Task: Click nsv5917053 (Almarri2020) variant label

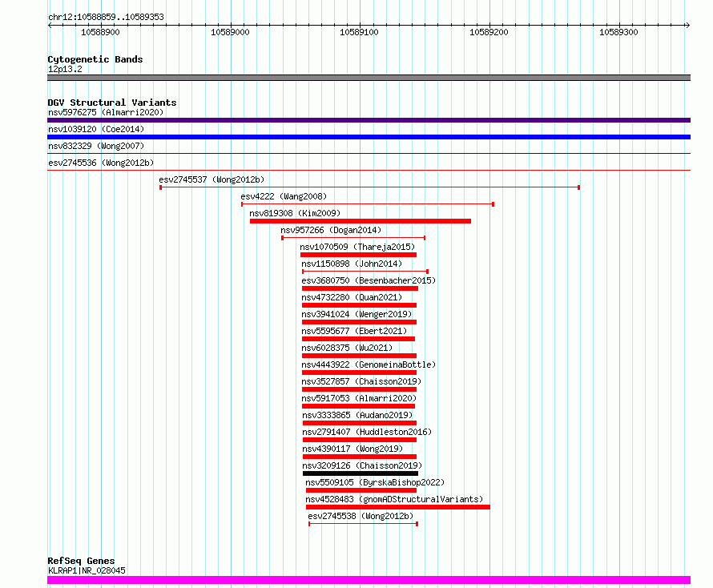Action: (x=359, y=398)
